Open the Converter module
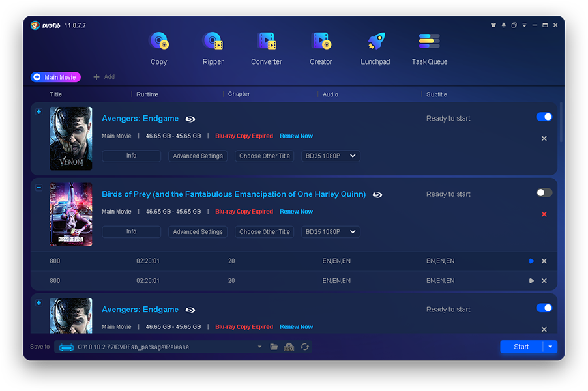 point(267,49)
